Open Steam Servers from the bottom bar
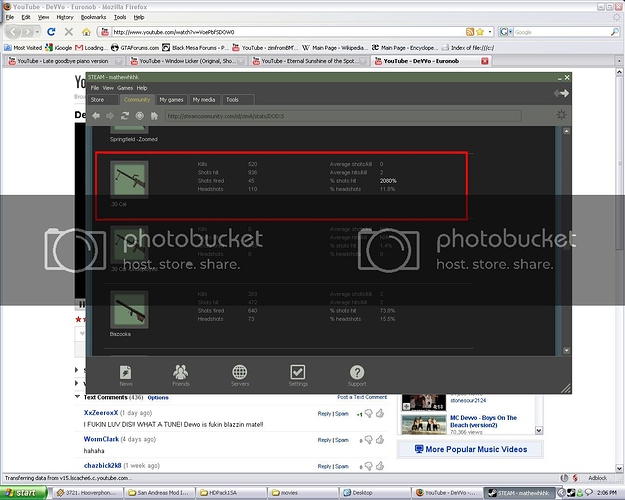Image resolution: width=625 pixels, height=500 pixels. tap(240, 375)
